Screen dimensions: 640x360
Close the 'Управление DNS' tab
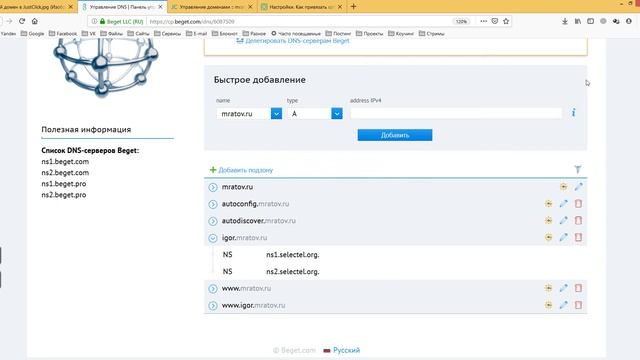tap(160, 7)
